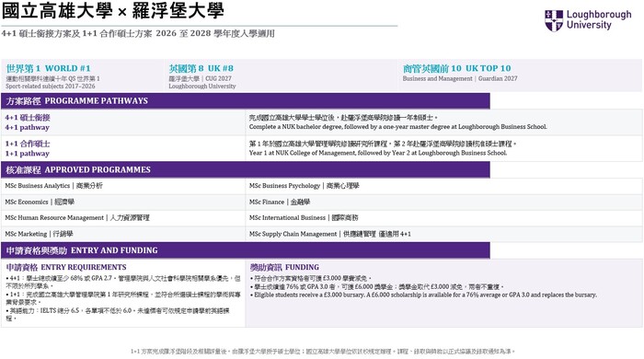
Task: Click the text Sport-related subjects 2017-2026
Action: (50, 87)
